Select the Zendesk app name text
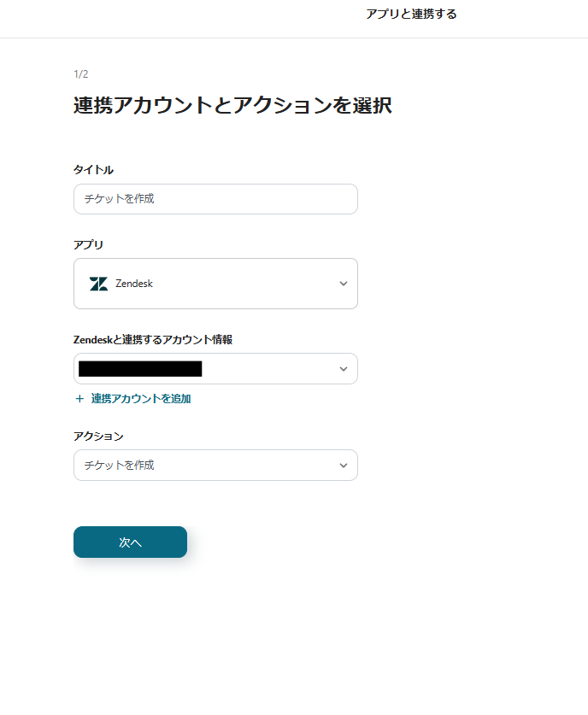This screenshot has width=588, height=715. coord(134,284)
